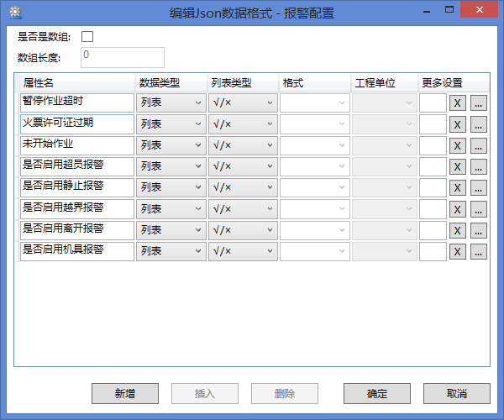This screenshot has height=420, width=504.
Task: Open 格式 dropdown in 未开始作业 row
Action: tap(314, 144)
